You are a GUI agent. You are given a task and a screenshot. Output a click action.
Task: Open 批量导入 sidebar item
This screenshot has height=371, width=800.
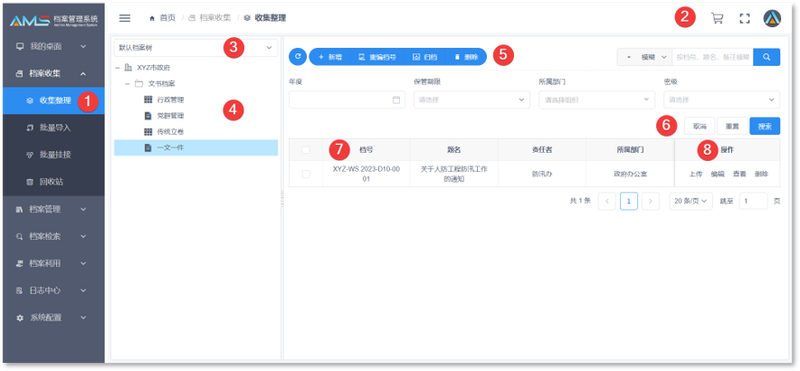click(x=54, y=128)
